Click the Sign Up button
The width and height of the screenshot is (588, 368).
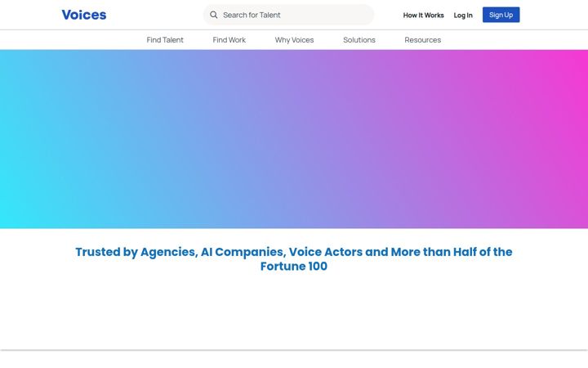(x=501, y=15)
